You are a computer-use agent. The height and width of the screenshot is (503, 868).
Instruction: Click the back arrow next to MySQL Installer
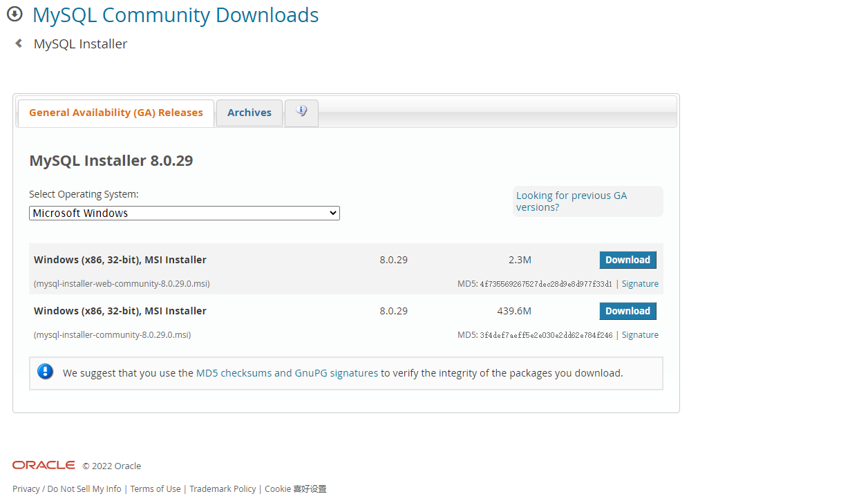coord(19,43)
